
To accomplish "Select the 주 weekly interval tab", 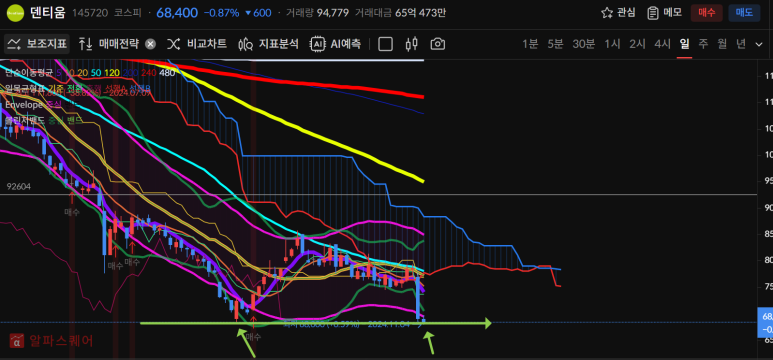I will click(x=703, y=44).
